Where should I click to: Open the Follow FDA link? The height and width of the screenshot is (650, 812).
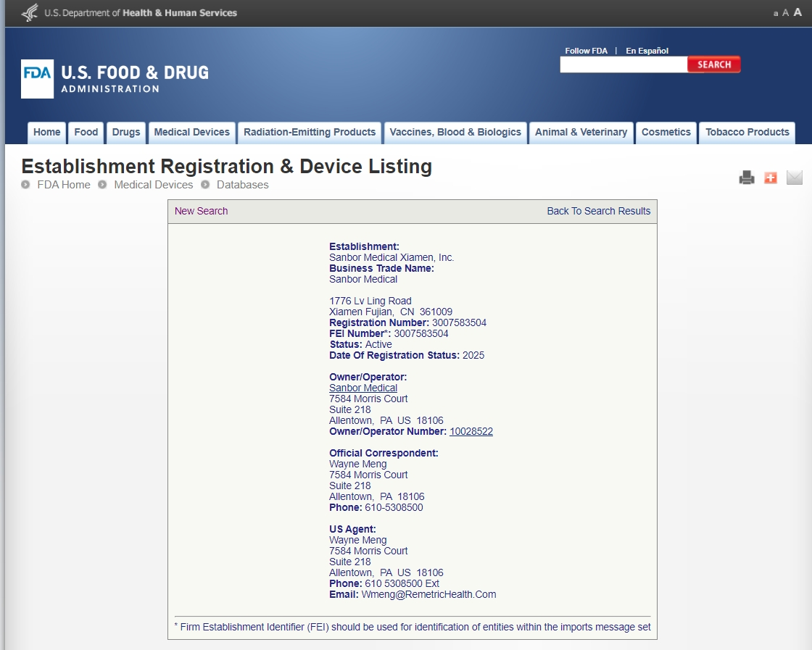pyautogui.click(x=586, y=51)
